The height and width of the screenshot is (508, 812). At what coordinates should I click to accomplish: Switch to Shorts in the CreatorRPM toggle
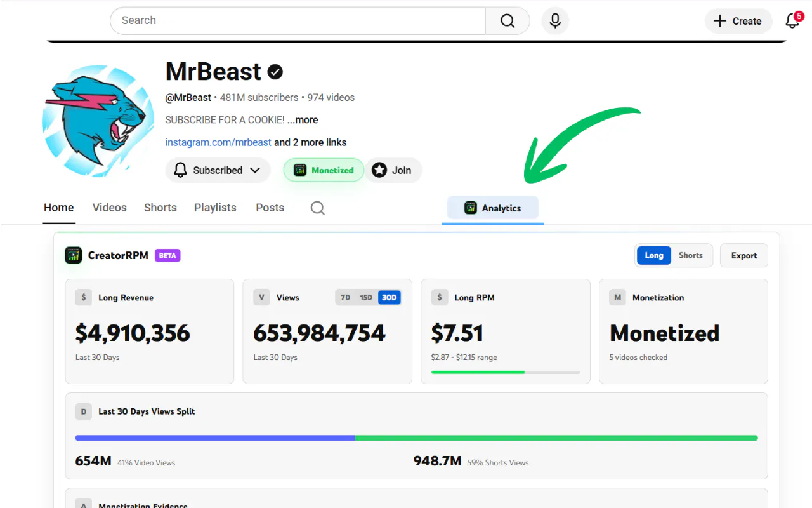(691, 255)
